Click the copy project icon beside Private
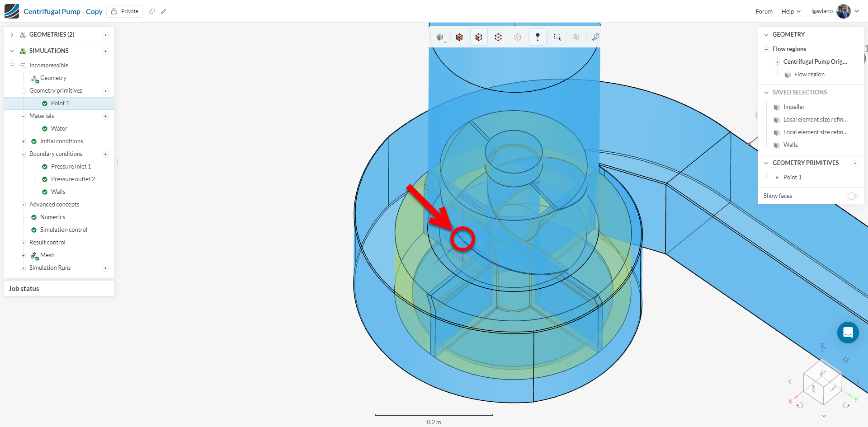 tap(152, 11)
